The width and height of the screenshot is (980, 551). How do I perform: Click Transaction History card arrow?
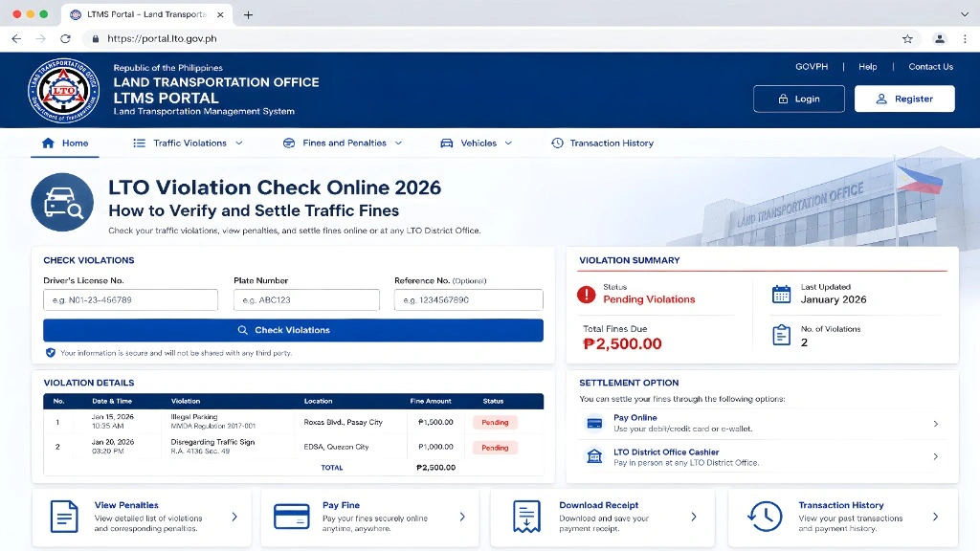pyautogui.click(x=936, y=517)
